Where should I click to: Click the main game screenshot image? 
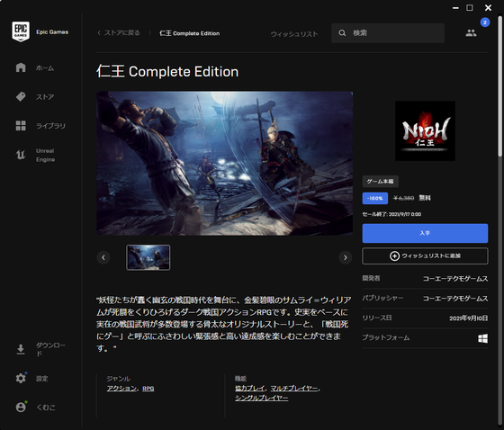pos(224,163)
